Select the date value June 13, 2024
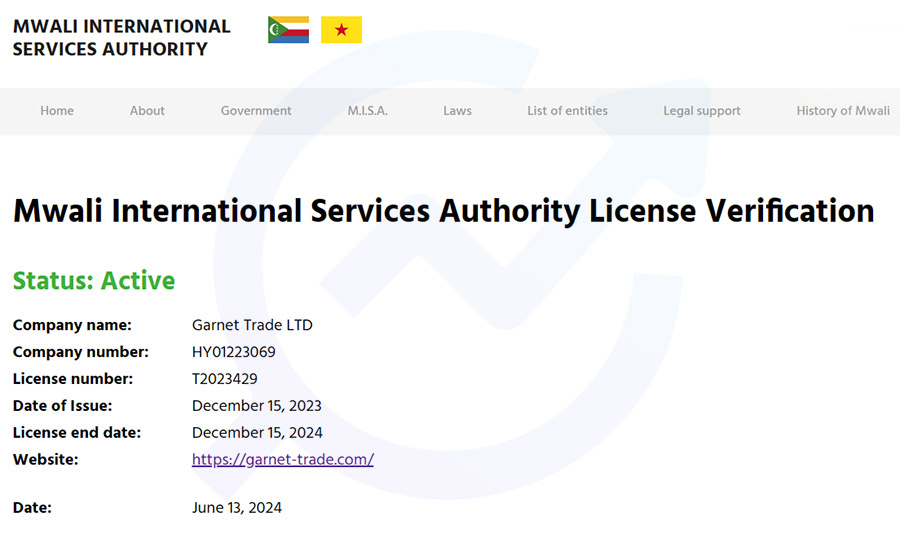The width and height of the screenshot is (900, 547). 236,507
